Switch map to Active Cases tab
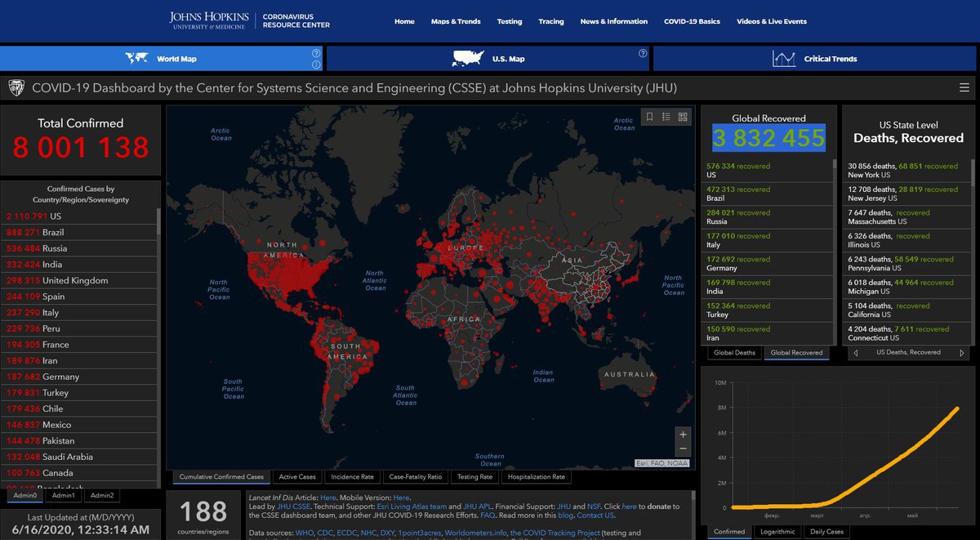 coord(297,477)
